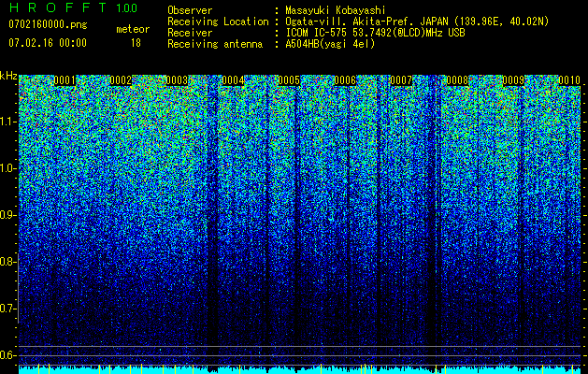
Task: Click time marker 0006 on spectrogram
Action: point(345,80)
